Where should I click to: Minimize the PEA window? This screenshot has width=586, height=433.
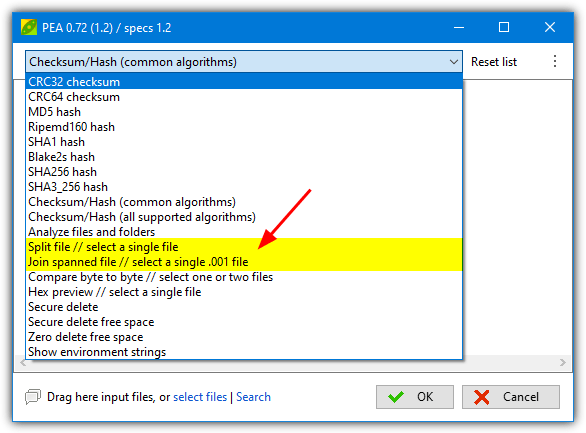[x=459, y=27]
